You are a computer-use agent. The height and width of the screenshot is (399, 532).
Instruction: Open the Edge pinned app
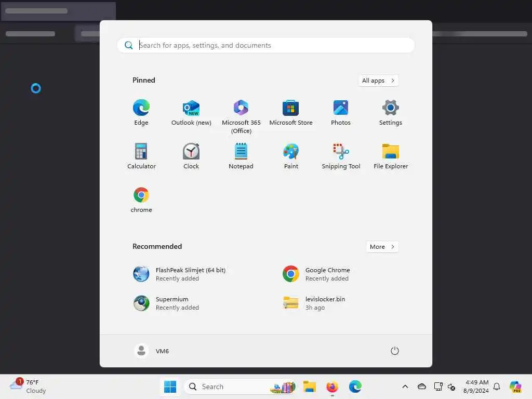click(x=141, y=113)
